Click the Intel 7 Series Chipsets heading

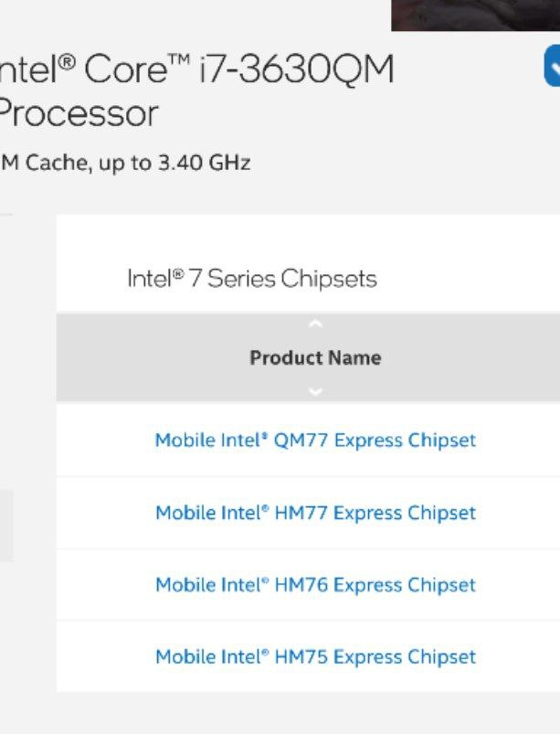[x=252, y=279]
